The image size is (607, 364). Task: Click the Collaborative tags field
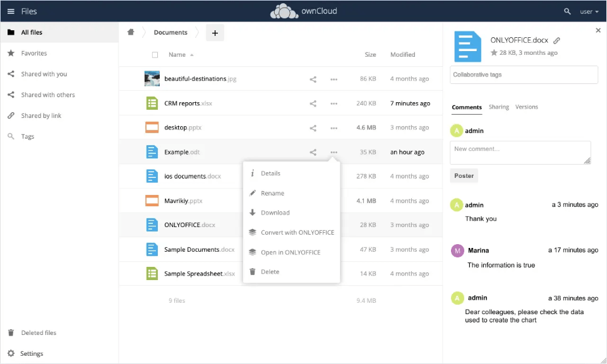(524, 74)
